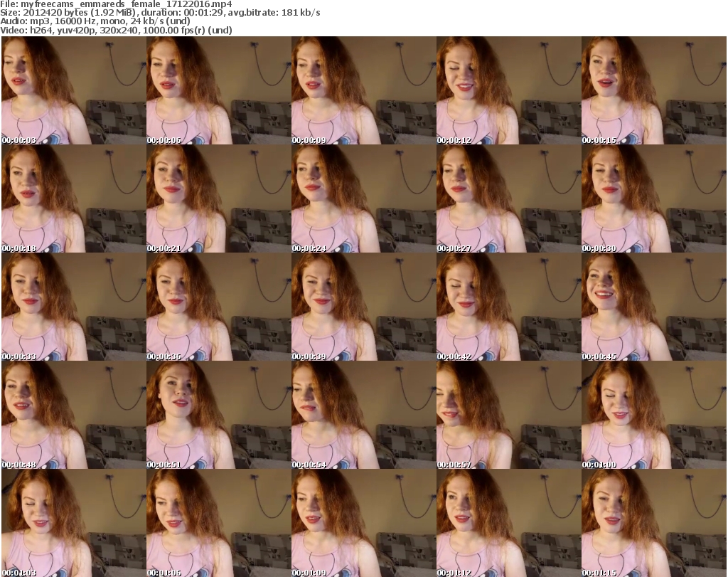728x577 pixels.
Task: Pick the 00:00:45 preview frame
Action: pyautogui.click(x=654, y=307)
